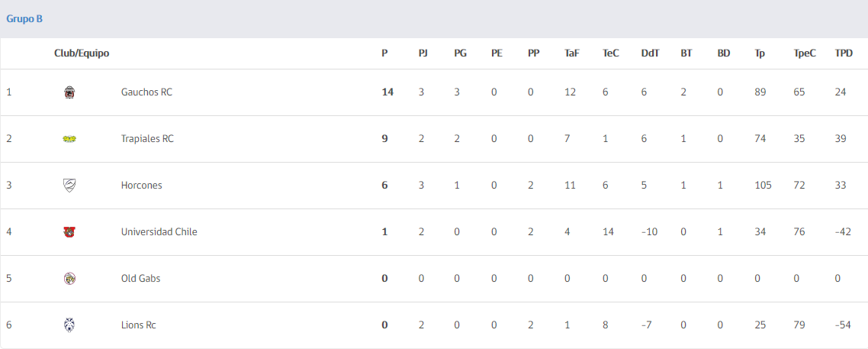Click the Universidad Chile team logo

click(69, 232)
